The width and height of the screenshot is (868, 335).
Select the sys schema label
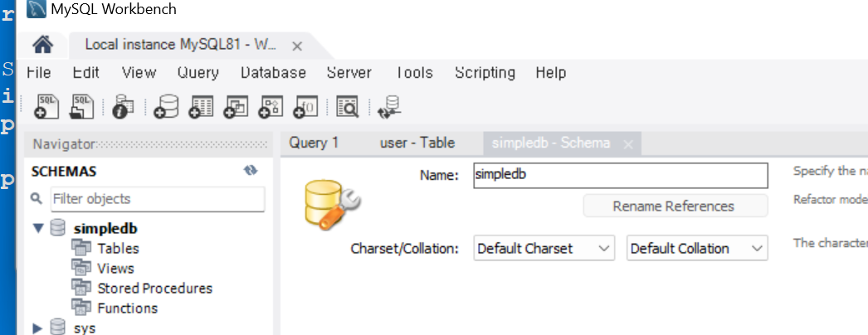coord(84,328)
